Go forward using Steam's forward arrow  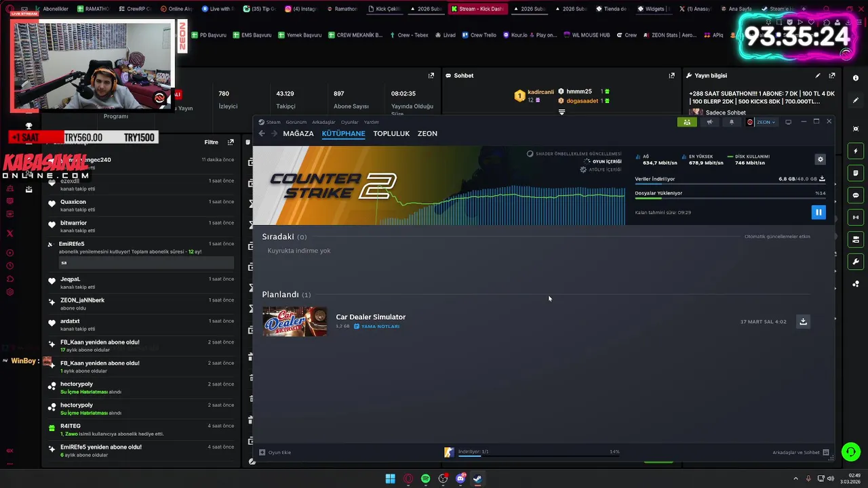point(274,134)
